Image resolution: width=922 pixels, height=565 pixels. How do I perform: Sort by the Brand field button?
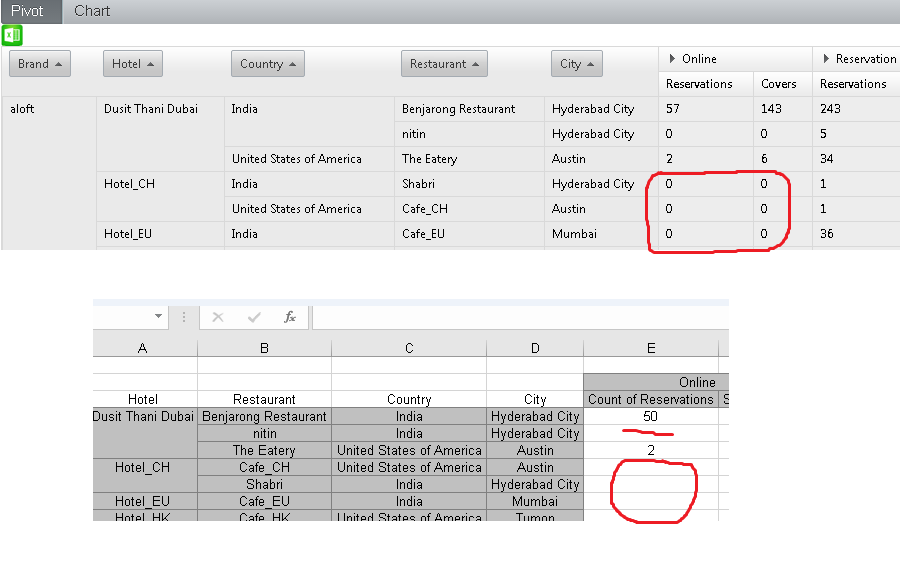pyautogui.click(x=40, y=64)
